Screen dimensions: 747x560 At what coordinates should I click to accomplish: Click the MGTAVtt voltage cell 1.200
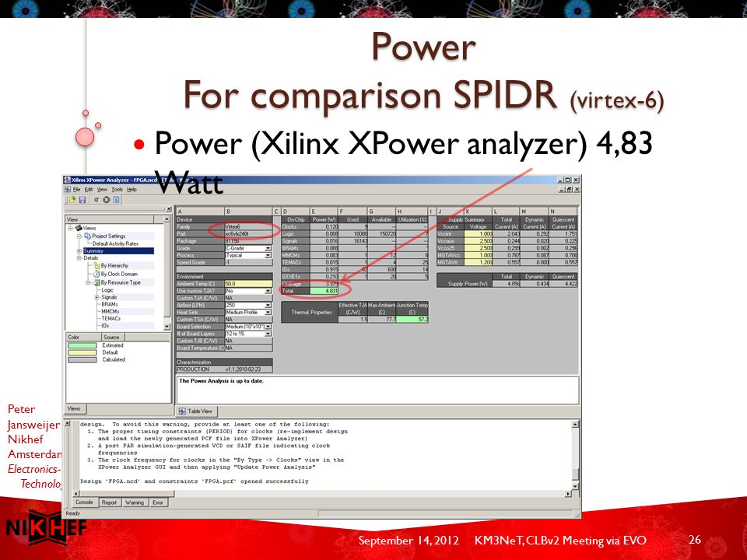[x=479, y=263]
